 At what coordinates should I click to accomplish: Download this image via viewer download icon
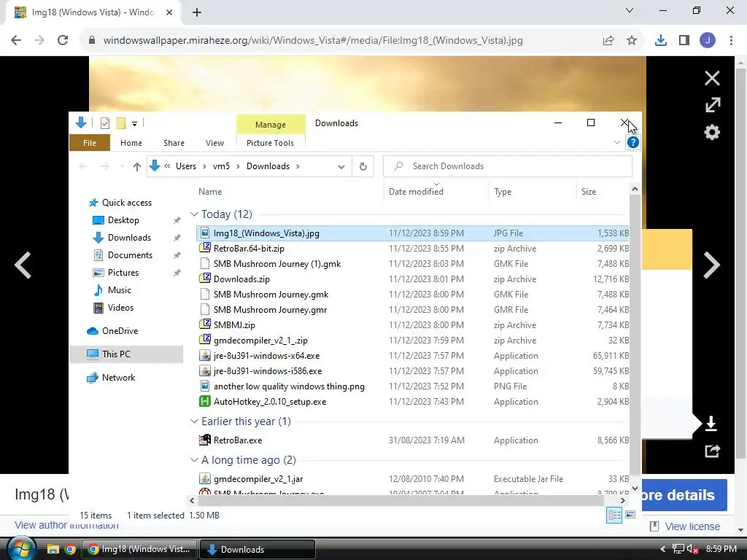click(711, 424)
